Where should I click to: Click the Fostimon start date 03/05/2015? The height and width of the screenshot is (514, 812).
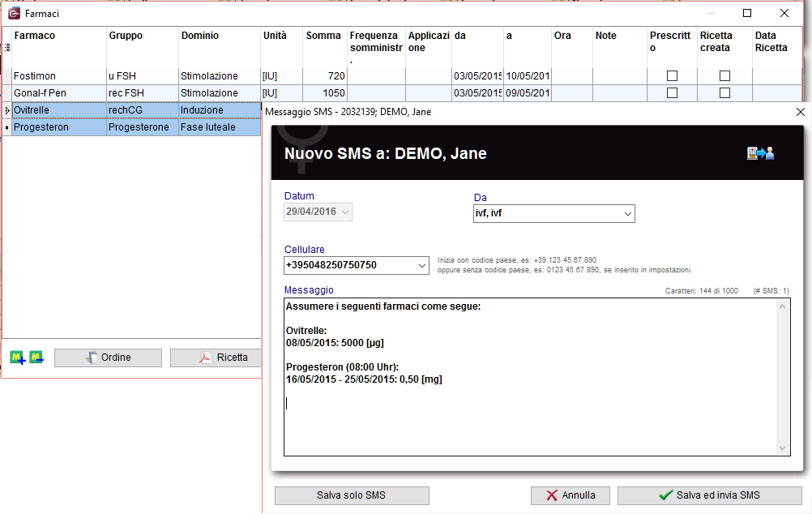coord(477,75)
